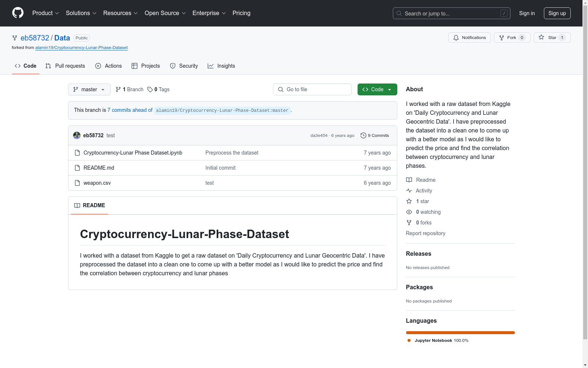Open the Notifications button
The width and height of the screenshot is (588, 368).
point(470,38)
